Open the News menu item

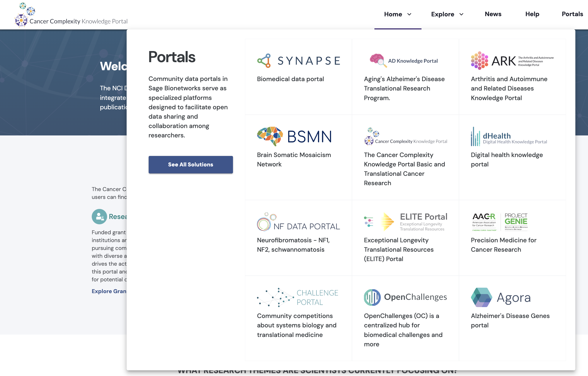click(x=493, y=14)
